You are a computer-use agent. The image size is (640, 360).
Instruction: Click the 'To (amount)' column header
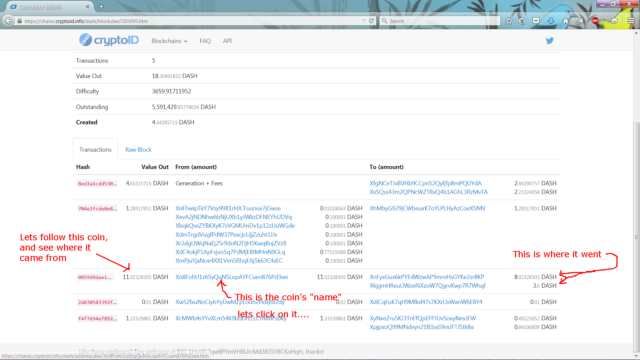(x=387, y=167)
